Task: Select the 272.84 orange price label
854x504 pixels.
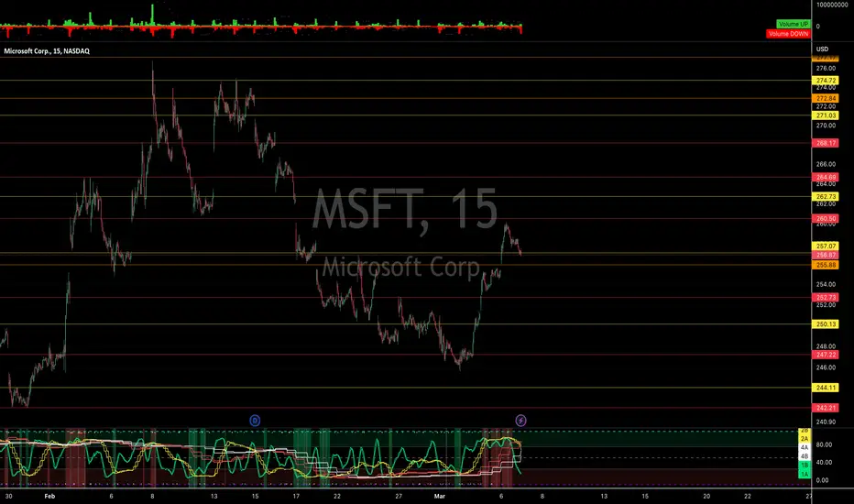Action: coord(827,99)
